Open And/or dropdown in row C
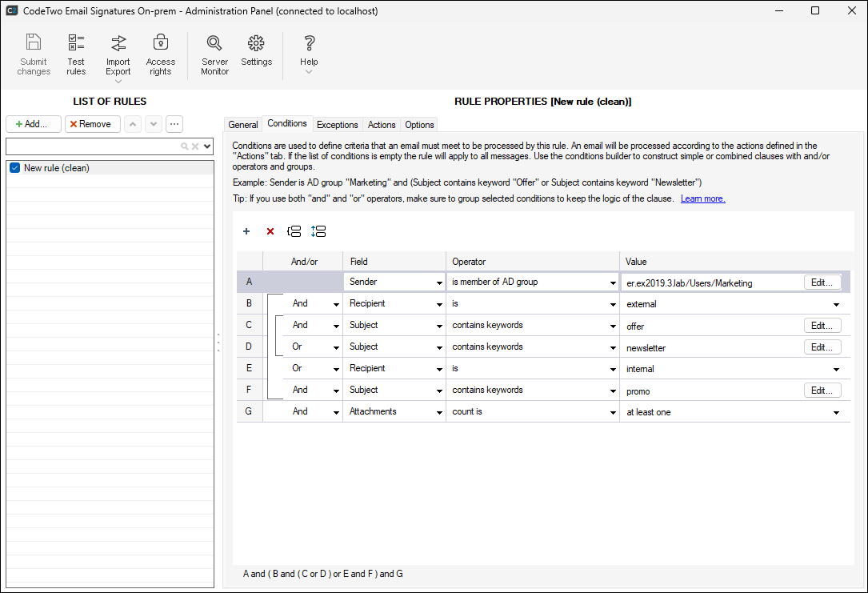Viewport: 868px width, 593px height. pos(336,327)
